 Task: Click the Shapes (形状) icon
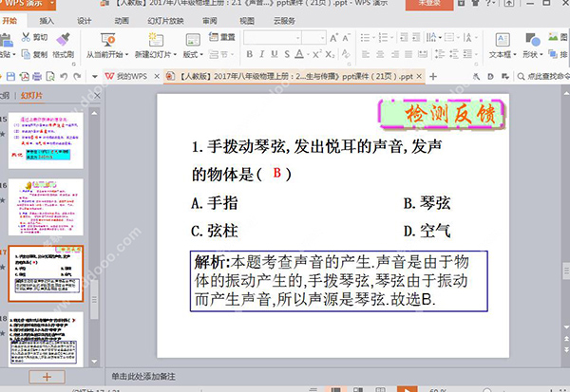[x=533, y=40]
